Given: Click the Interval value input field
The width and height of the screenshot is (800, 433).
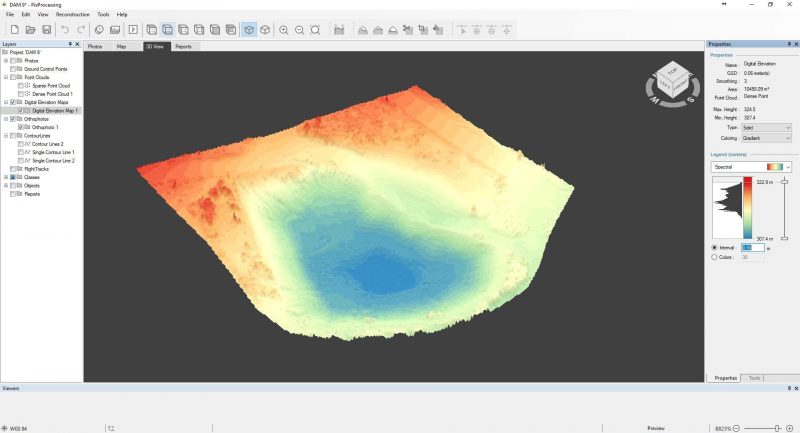Looking at the screenshot, I should pos(752,247).
